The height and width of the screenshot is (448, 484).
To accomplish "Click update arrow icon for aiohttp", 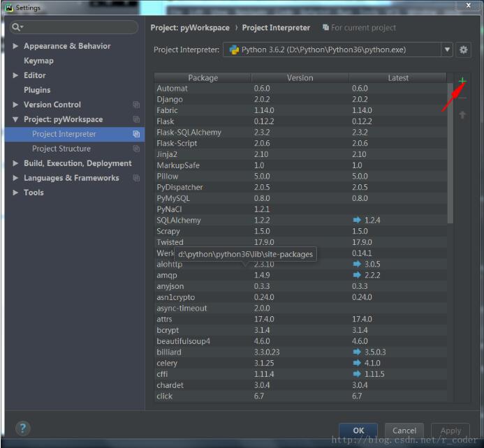I will tap(357, 264).
